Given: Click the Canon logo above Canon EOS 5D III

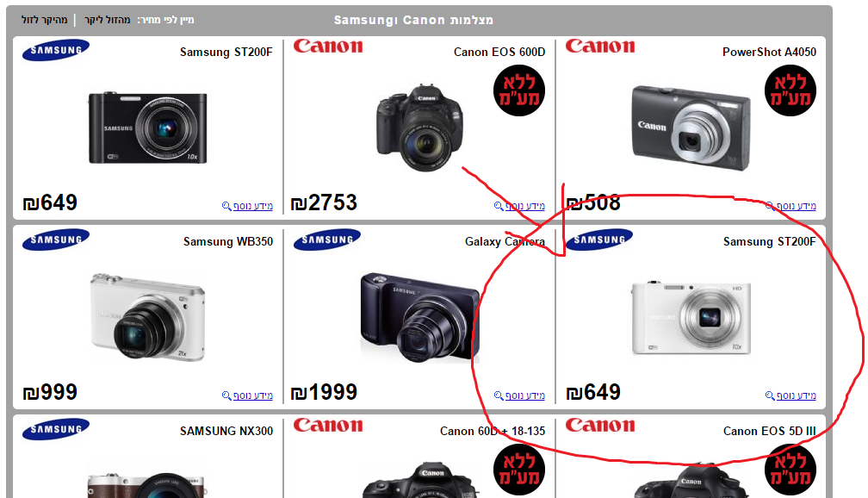Looking at the screenshot, I should 599,425.
